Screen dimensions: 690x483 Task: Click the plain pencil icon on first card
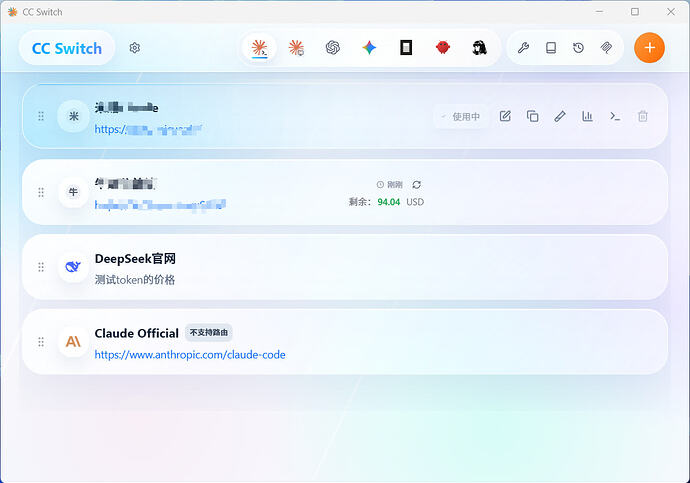point(560,116)
